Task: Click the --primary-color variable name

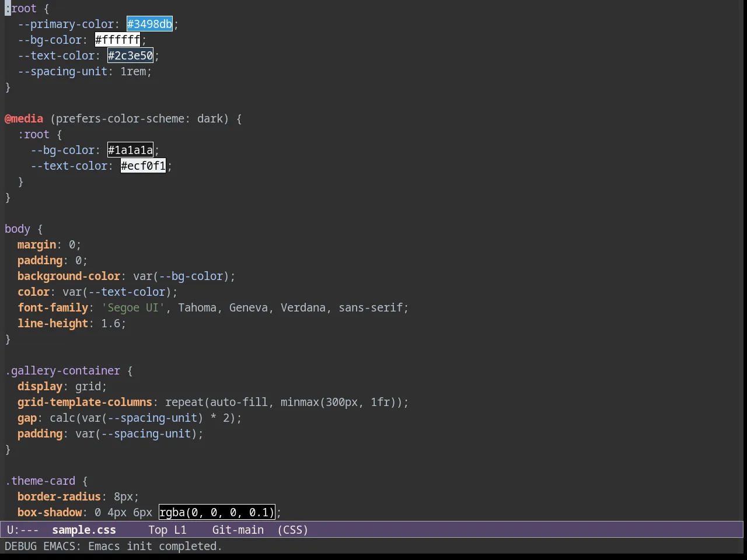Action: 66,24
